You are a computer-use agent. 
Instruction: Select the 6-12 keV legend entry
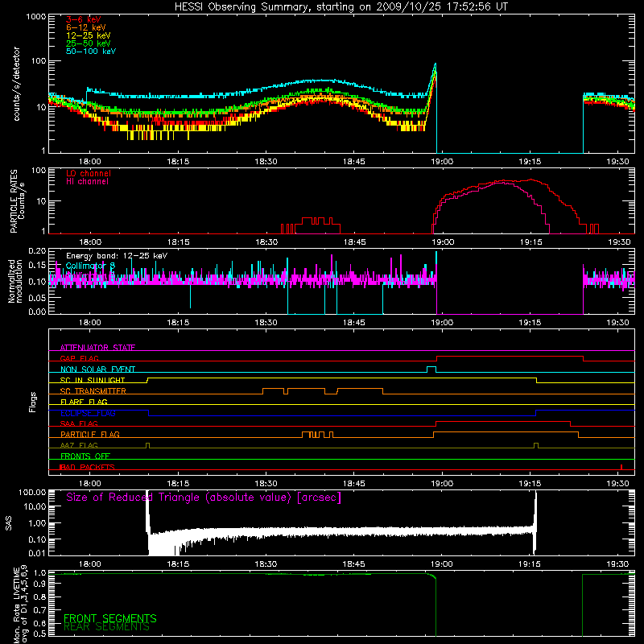click(86, 27)
